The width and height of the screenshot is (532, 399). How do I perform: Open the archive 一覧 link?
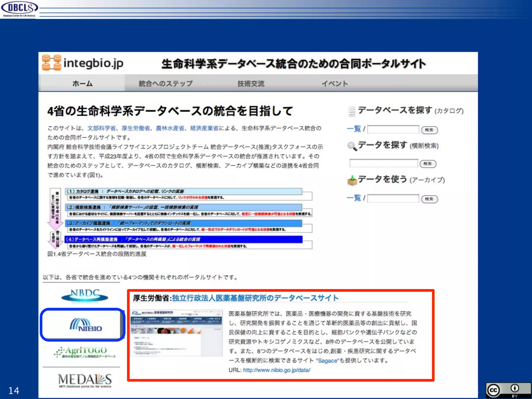(354, 198)
